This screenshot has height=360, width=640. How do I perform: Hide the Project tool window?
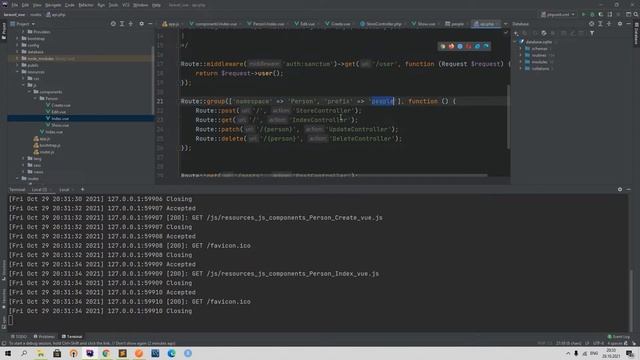pyautogui.click(x=150, y=24)
